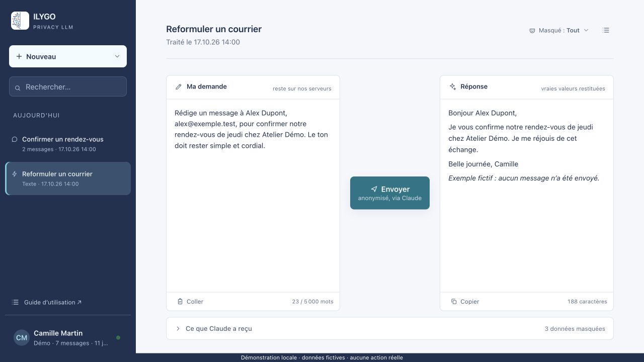Click the plus icon in the Nouveau button
644x362 pixels.
[x=19, y=56]
